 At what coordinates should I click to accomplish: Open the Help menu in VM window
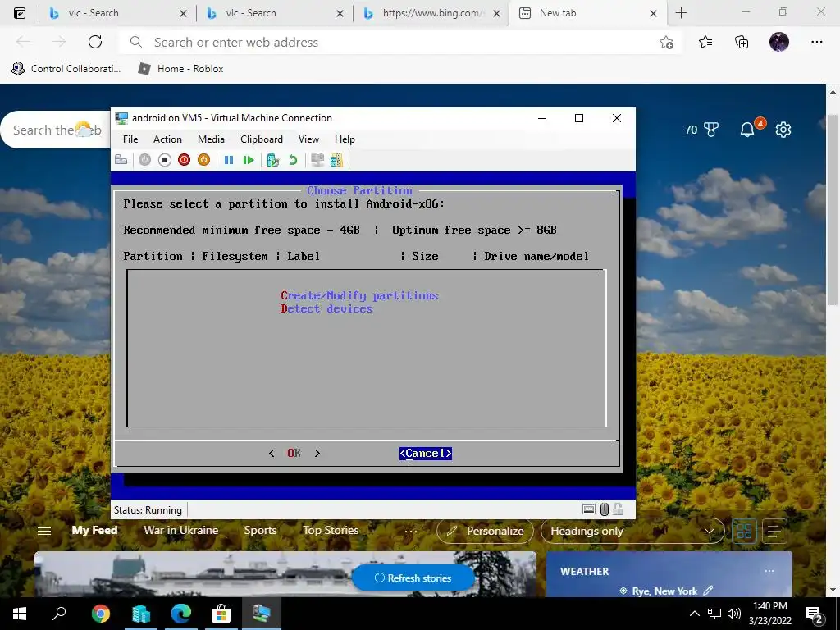pos(345,139)
